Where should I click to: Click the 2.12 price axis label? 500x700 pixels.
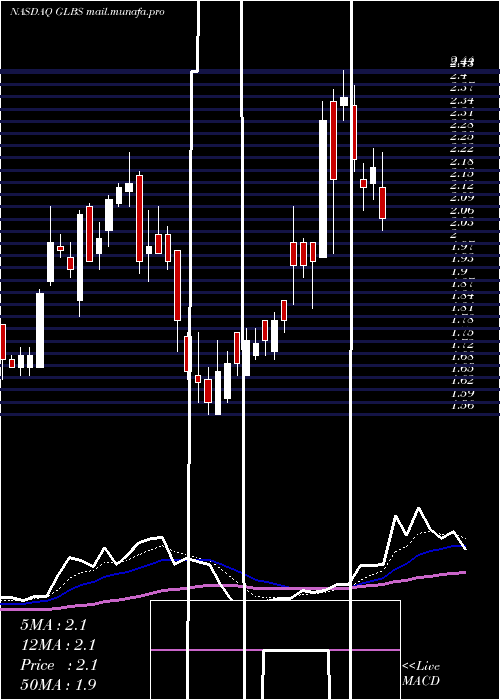pyautogui.click(x=462, y=185)
